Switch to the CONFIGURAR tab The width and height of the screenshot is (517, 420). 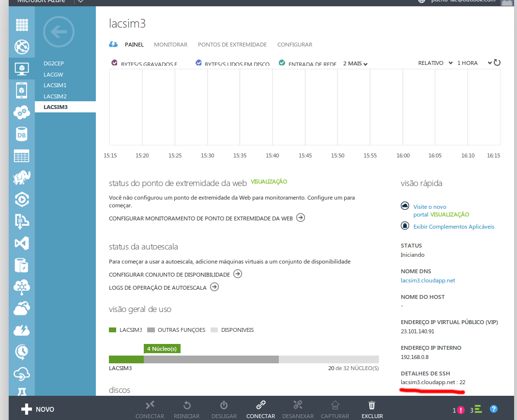294,45
